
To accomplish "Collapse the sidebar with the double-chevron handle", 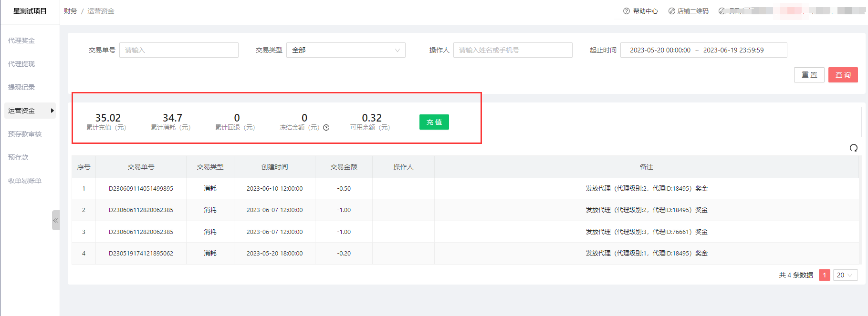I will tap(55, 220).
